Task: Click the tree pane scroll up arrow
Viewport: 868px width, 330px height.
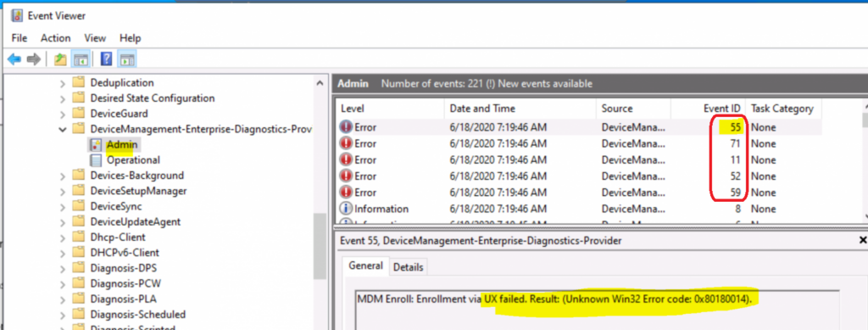Action: pos(320,83)
